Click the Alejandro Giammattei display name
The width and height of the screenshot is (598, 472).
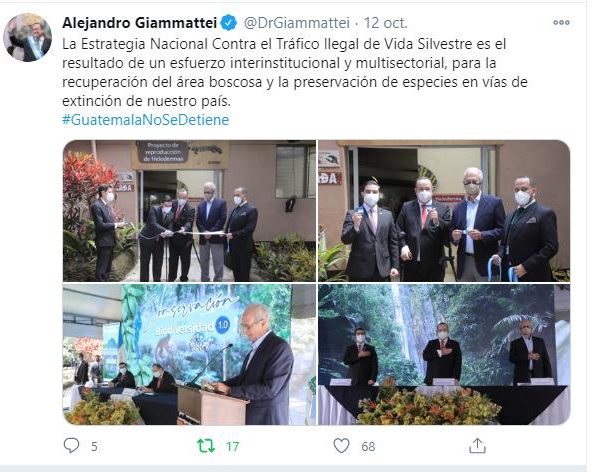click(140, 23)
